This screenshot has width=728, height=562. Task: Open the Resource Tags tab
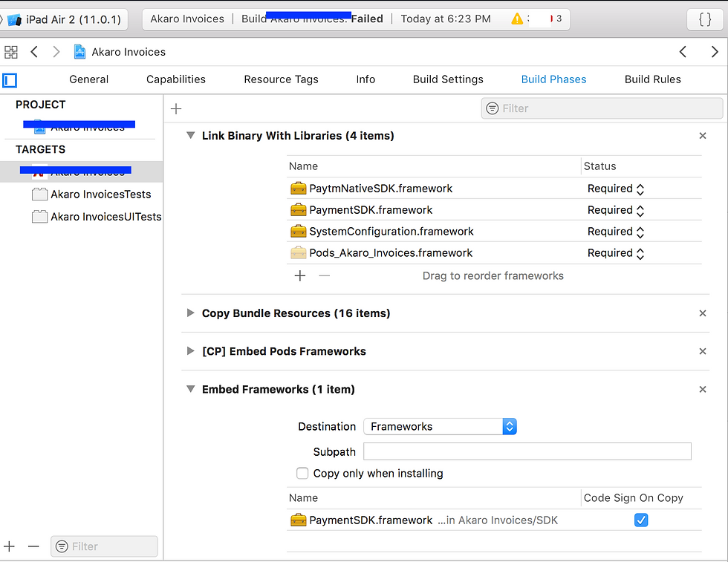click(281, 79)
